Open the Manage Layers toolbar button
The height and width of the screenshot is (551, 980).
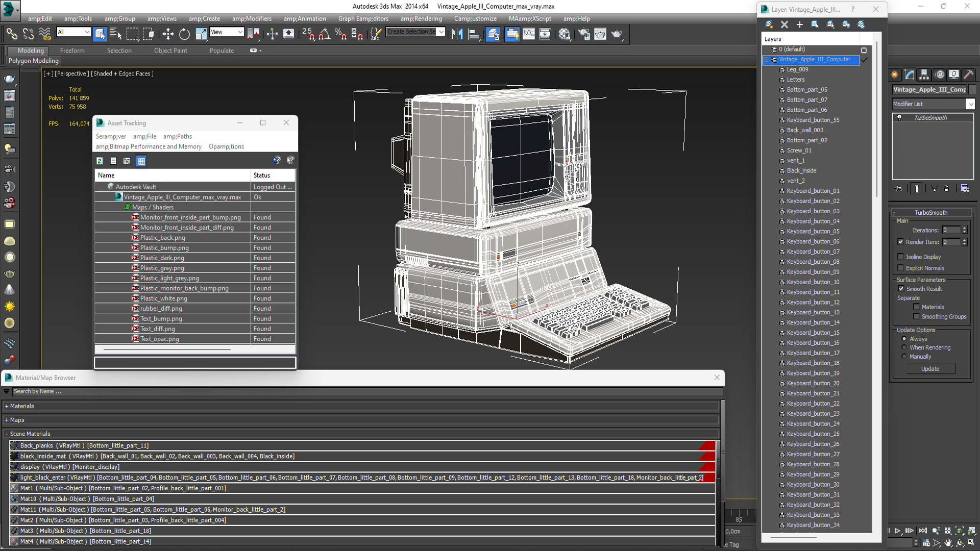coord(493,34)
